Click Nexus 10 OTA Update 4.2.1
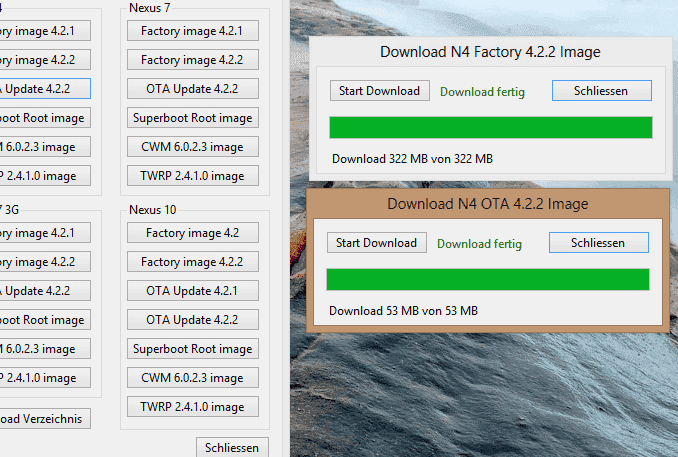The image size is (678, 457). [193, 291]
